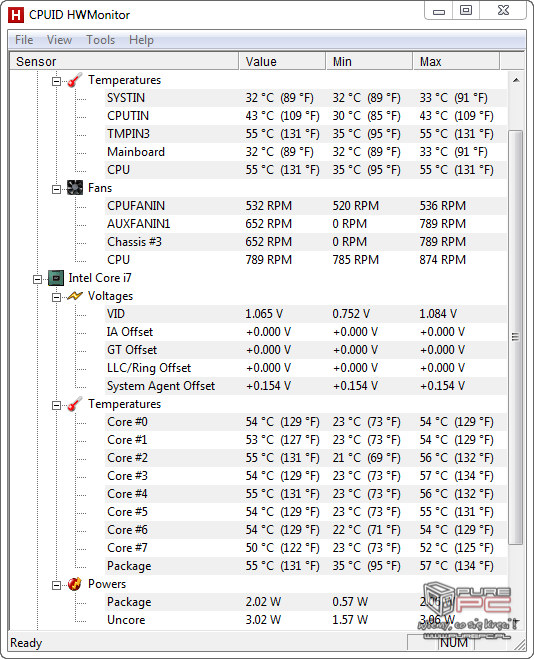Open the File menu
This screenshot has height=659, width=534.
coord(24,40)
